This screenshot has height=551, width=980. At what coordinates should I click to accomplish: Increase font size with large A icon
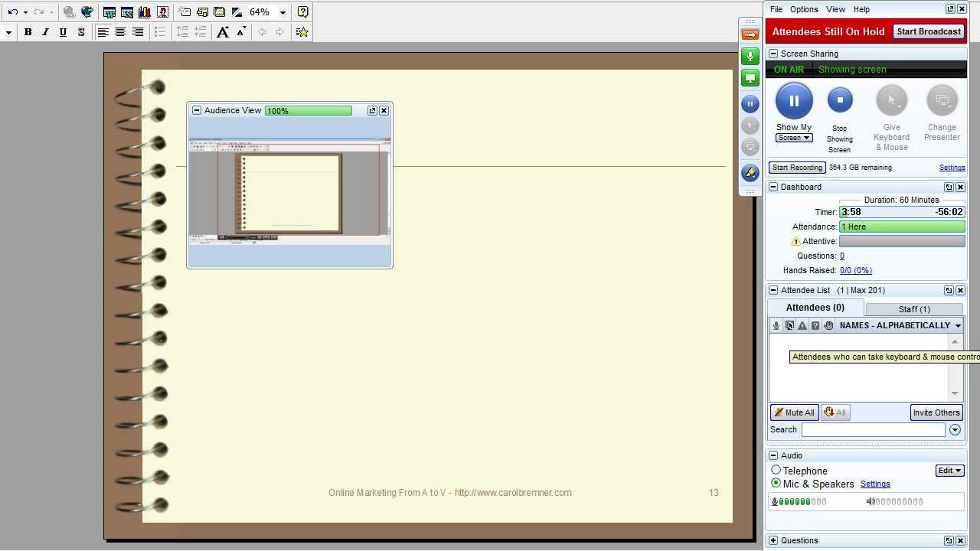(x=223, y=32)
